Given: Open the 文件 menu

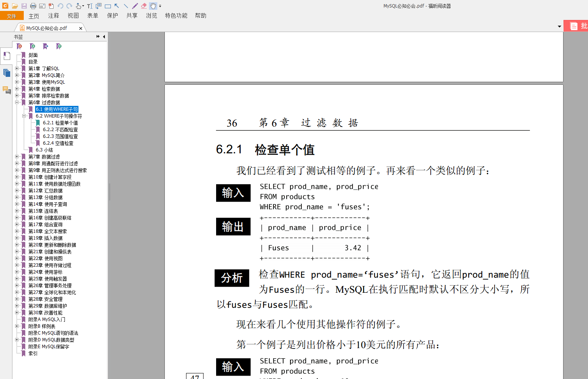Looking at the screenshot, I should [x=12, y=16].
